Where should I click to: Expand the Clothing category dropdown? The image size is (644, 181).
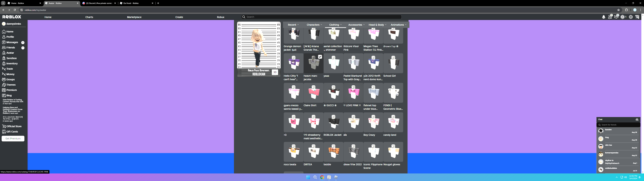click(x=335, y=25)
